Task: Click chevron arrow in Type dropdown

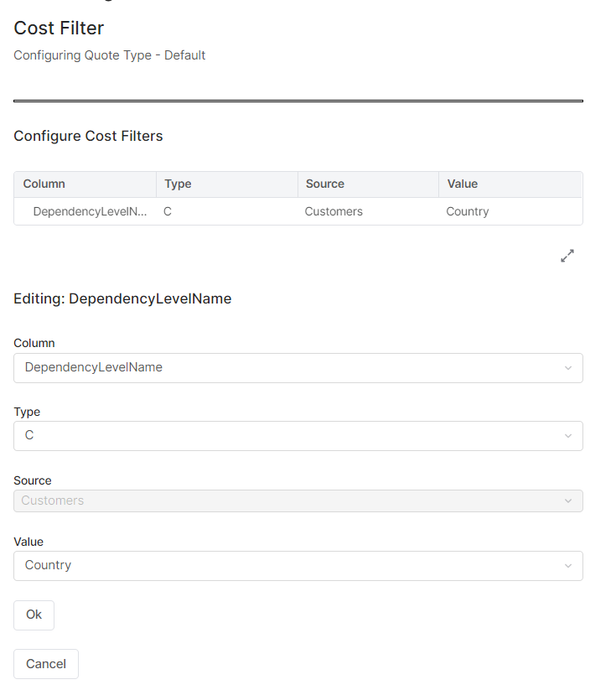Action: pos(567,436)
